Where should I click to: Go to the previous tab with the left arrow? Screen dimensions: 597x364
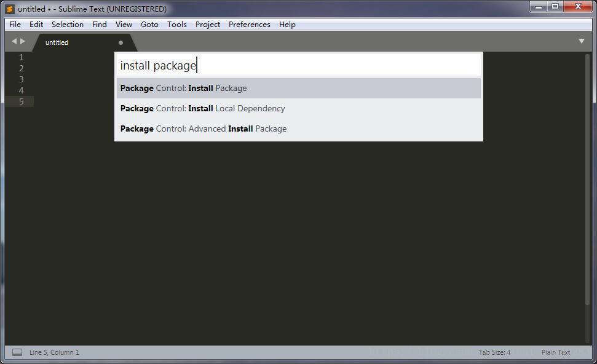click(x=14, y=41)
